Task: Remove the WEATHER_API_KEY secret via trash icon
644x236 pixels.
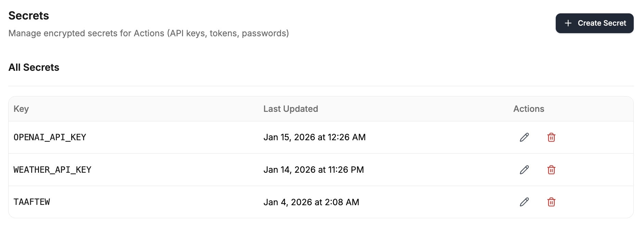Action: (x=551, y=170)
